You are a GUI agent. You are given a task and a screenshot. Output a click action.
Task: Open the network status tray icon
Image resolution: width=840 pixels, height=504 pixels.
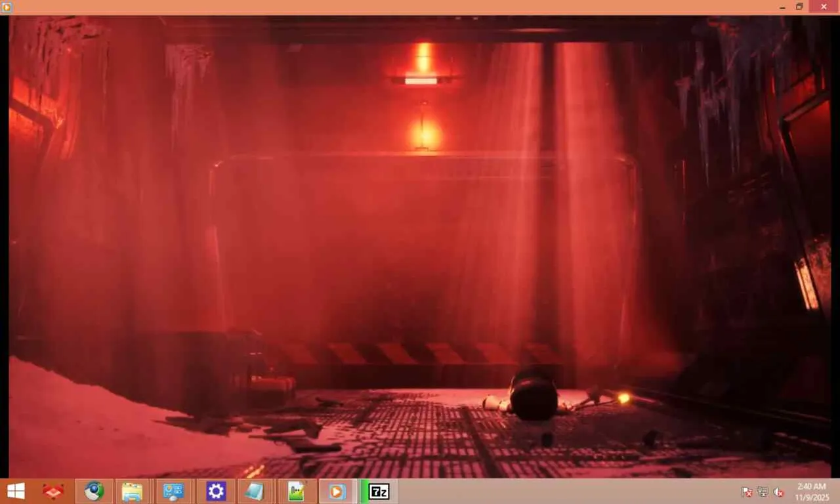click(763, 492)
